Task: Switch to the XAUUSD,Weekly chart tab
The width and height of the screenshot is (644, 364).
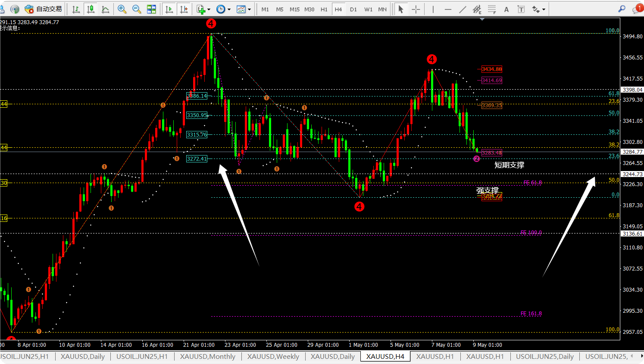Action: point(273,357)
